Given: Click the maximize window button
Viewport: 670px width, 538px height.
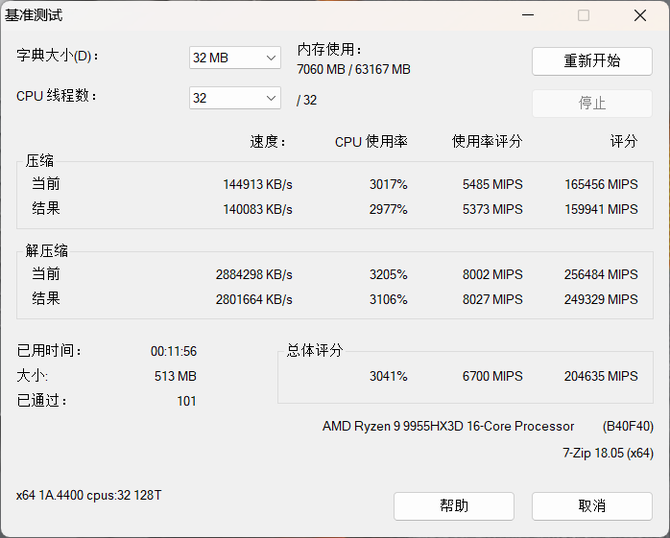Looking at the screenshot, I should pos(583,16).
